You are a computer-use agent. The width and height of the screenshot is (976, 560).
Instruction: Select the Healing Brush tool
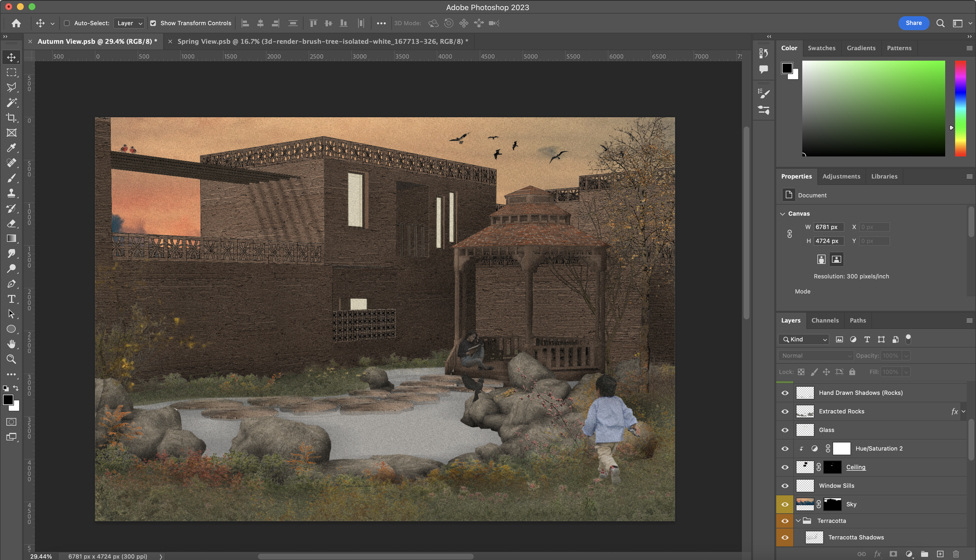coord(11,163)
